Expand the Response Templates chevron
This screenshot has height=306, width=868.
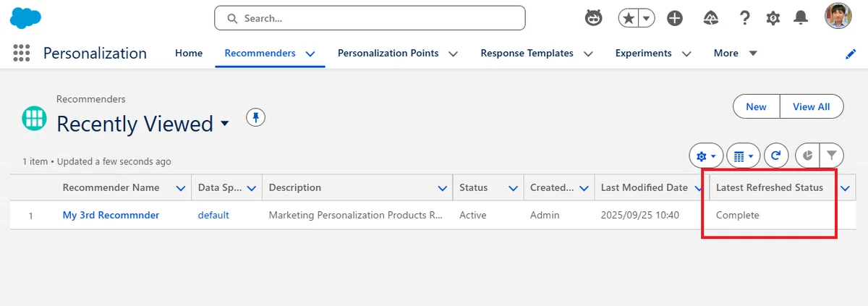589,54
